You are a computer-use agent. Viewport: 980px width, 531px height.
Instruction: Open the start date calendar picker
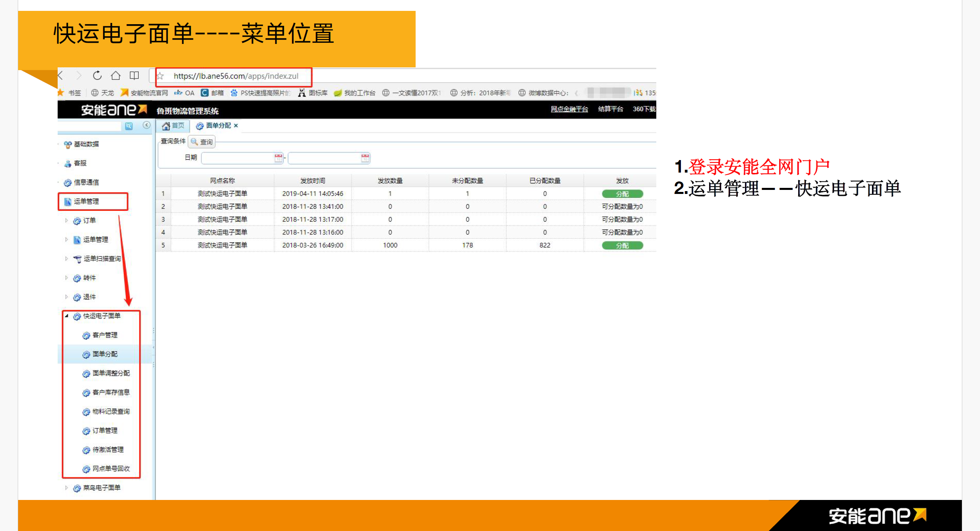(279, 158)
